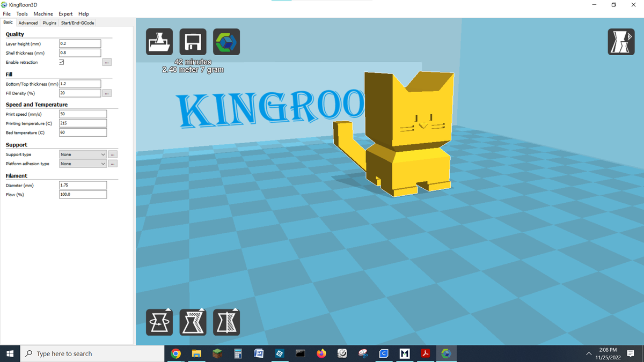Image resolution: width=644 pixels, height=362 pixels.
Task: Select the Scale model tool
Action: (193, 322)
